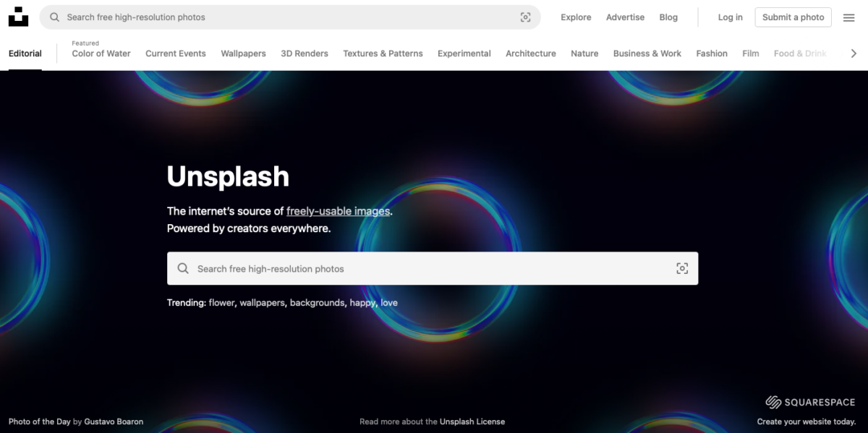The height and width of the screenshot is (433, 868).
Task: Open visual search icon in hero search box
Action: point(682,268)
